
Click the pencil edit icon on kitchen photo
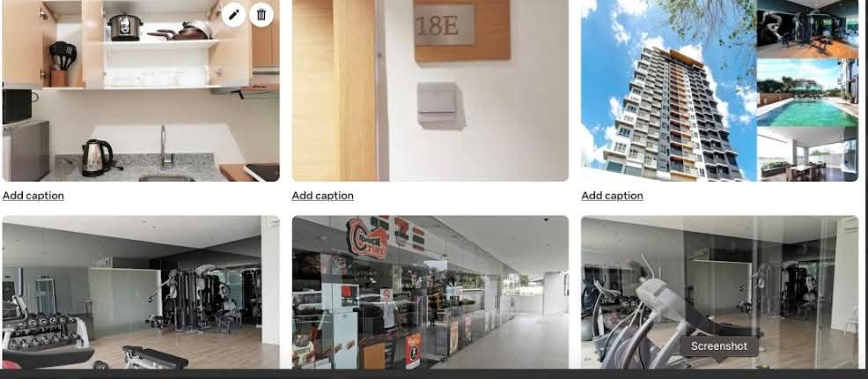233,14
